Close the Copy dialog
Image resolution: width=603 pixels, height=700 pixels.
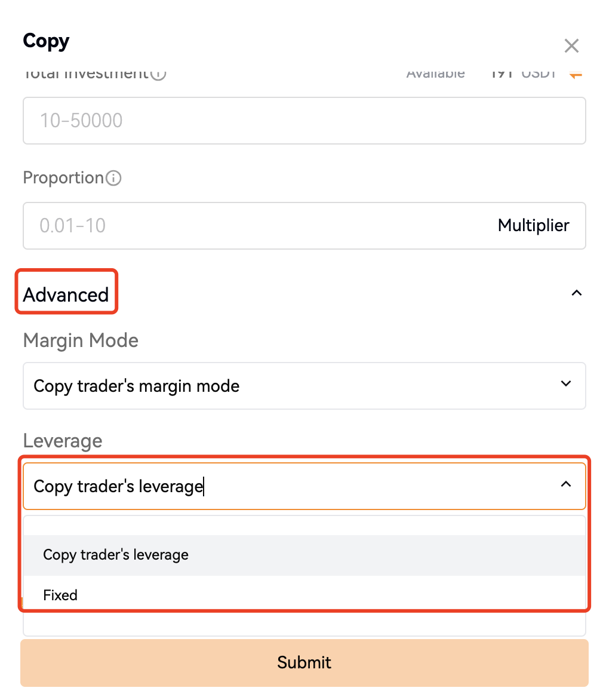pyautogui.click(x=571, y=46)
